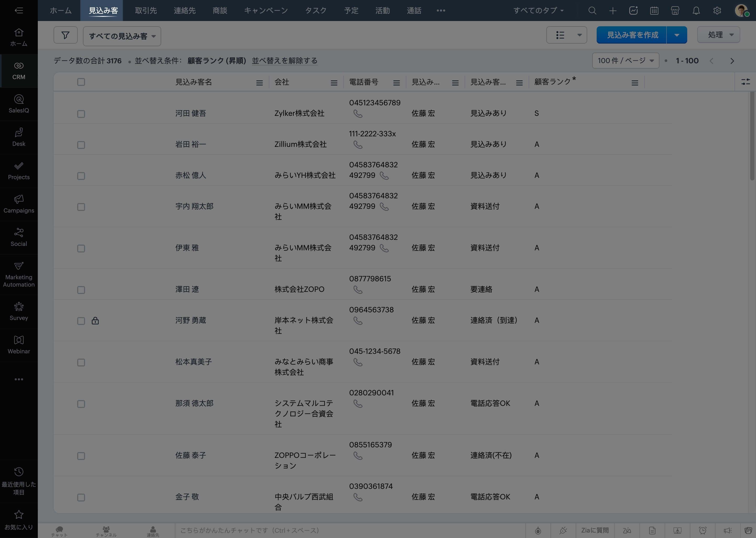Toggle checkbox for 河田 健吾
The width and height of the screenshot is (756, 538).
click(x=81, y=113)
